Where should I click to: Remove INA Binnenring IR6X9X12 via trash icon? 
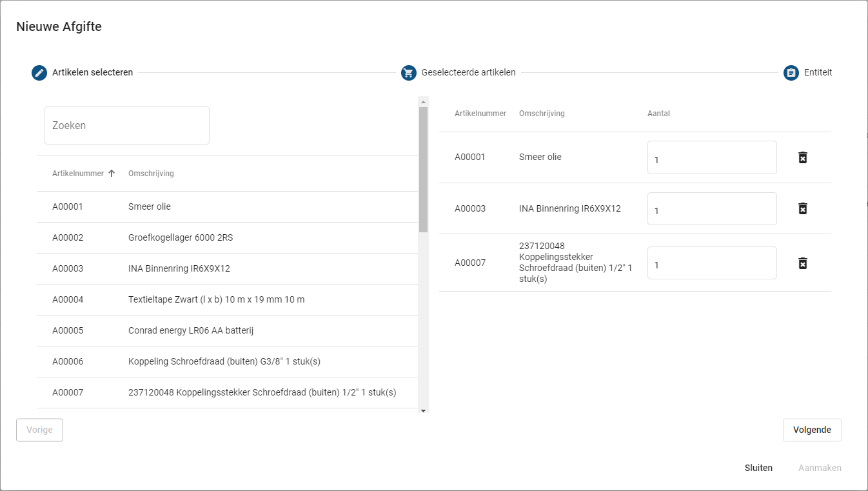(802, 208)
